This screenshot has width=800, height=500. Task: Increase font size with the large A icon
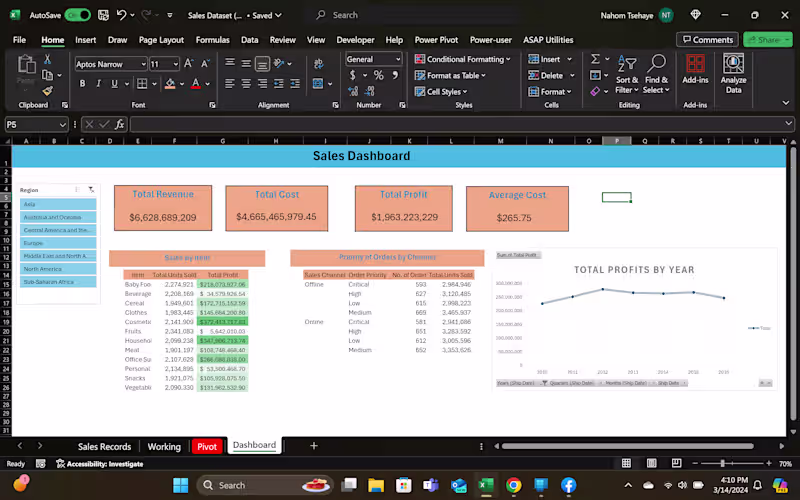coord(188,64)
